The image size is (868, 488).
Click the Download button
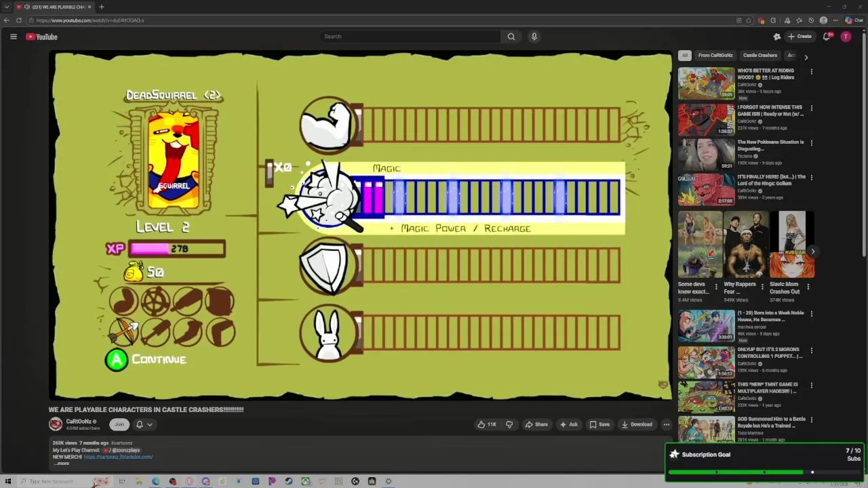click(x=637, y=424)
